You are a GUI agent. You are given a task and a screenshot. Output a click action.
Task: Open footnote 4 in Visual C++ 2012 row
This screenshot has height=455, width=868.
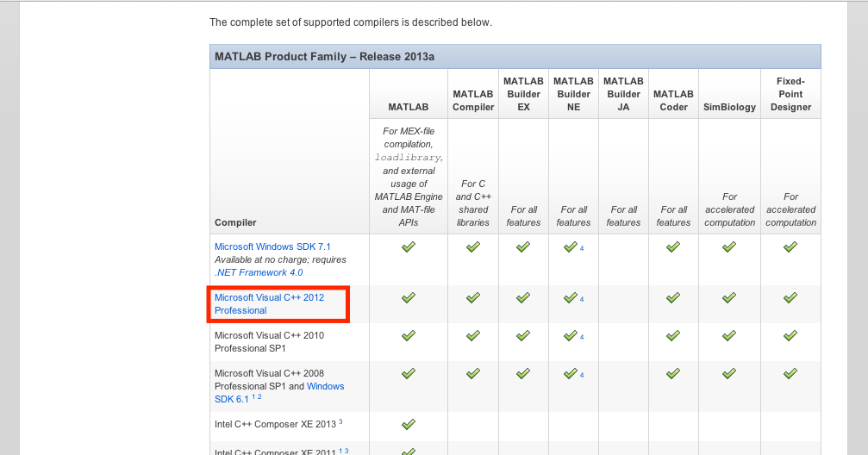(582, 299)
